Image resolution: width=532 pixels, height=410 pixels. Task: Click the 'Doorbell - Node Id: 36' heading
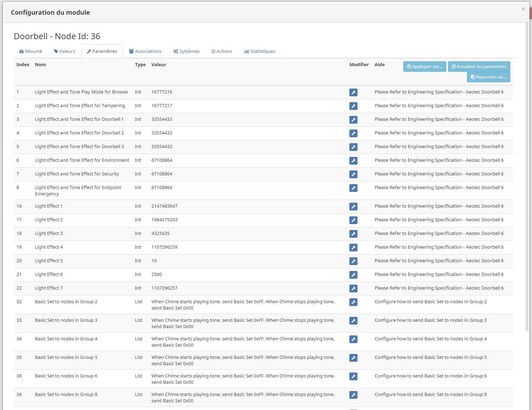[57, 36]
